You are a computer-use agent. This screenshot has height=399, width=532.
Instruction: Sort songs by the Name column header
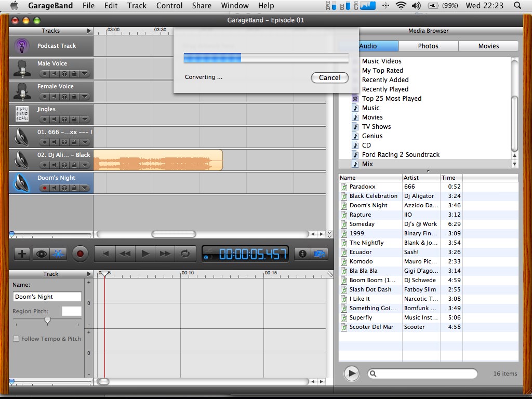[x=370, y=178]
